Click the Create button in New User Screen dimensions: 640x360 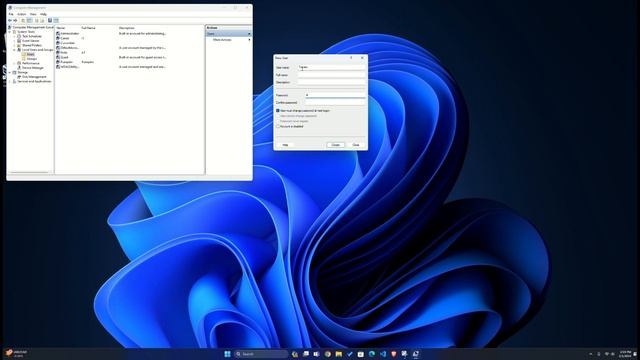tap(336, 145)
